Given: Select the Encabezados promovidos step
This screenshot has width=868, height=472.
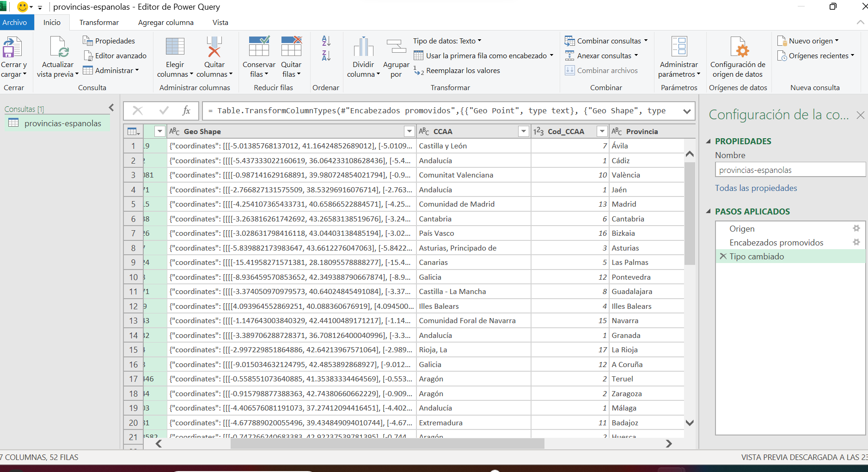Looking at the screenshot, I should pyautogui.click(x=776, y=242).
